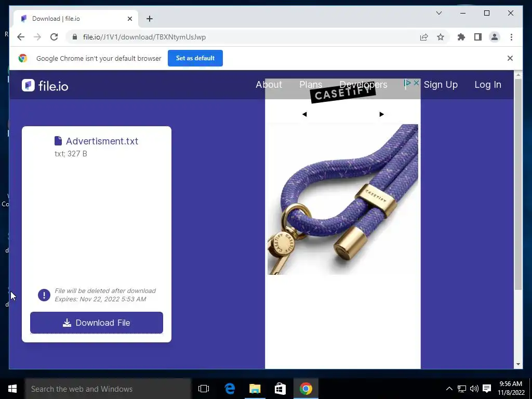532x399 pixels.
Task: Close the Download | file.io tab
Action: point(129,19)
